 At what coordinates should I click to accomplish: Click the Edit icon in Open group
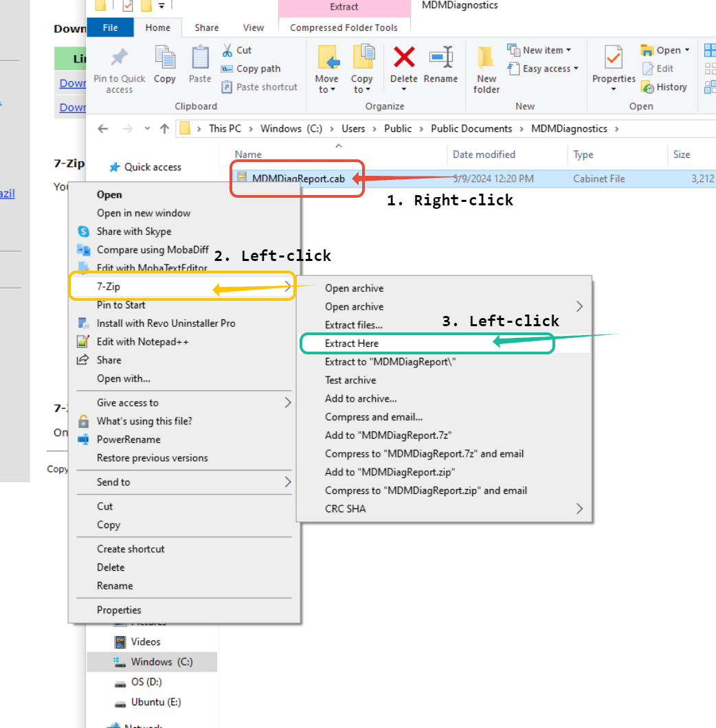click(x=648, y=69)
